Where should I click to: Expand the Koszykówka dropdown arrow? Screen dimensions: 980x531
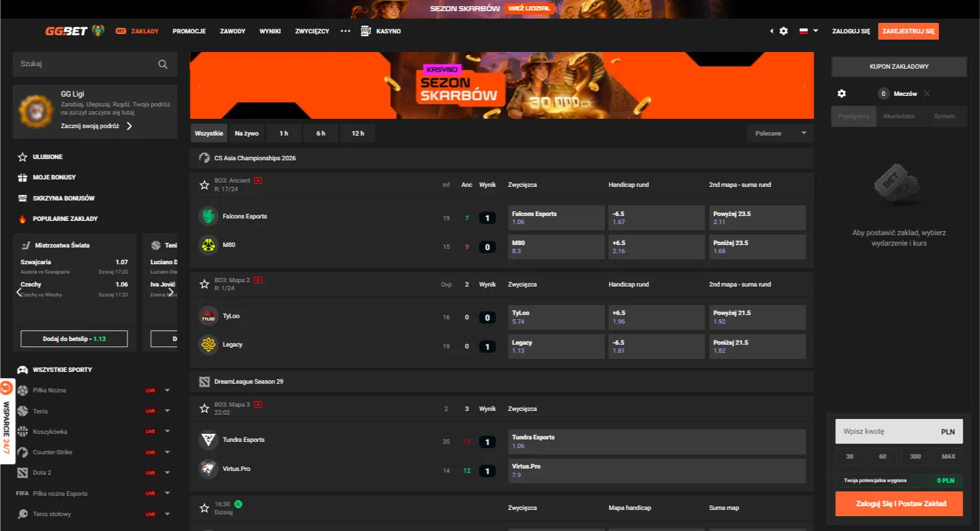[x=167, y=431]
